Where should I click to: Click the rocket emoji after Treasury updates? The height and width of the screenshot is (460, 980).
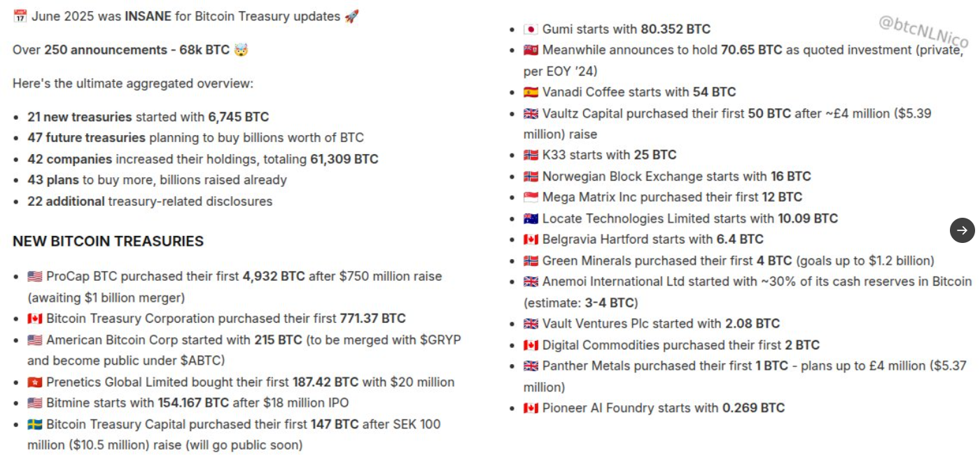click(351, 16)
